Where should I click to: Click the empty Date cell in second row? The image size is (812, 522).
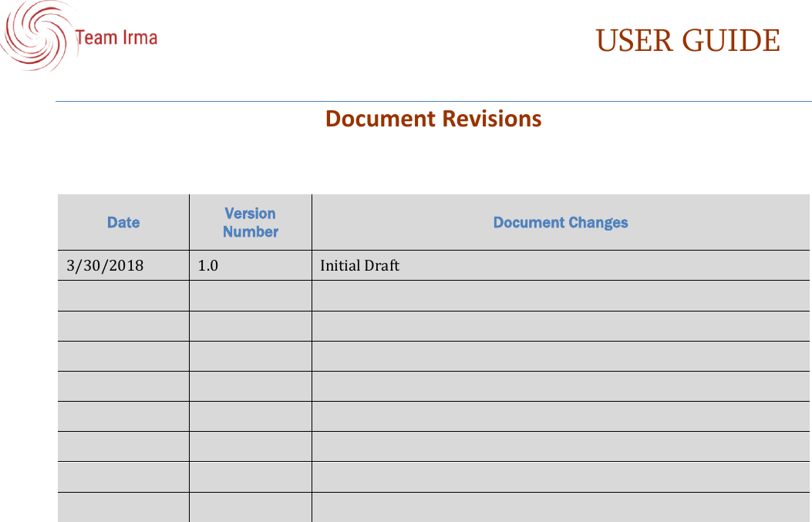122,295
